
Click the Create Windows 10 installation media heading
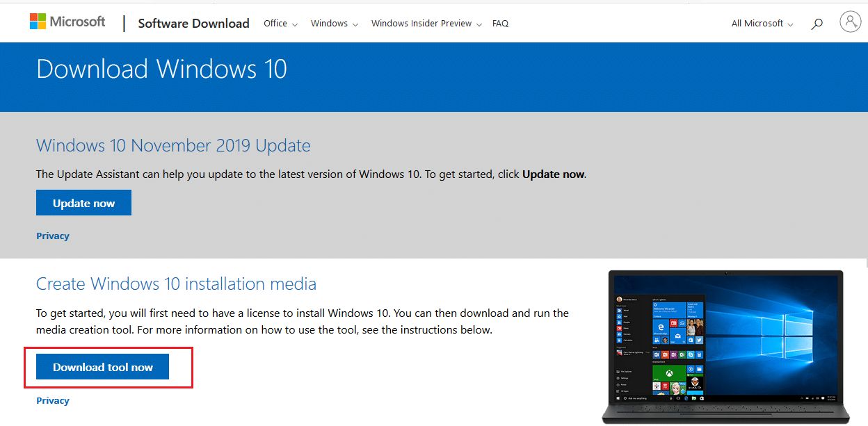[x=176, y=284]
